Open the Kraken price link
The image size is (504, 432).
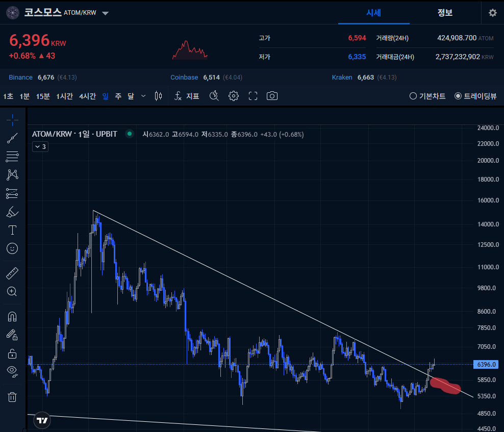(342, 78)
